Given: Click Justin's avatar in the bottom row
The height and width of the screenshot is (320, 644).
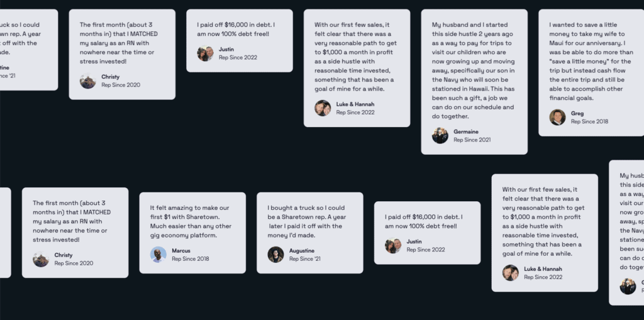Looking at the screenshot, I should 393,245.
